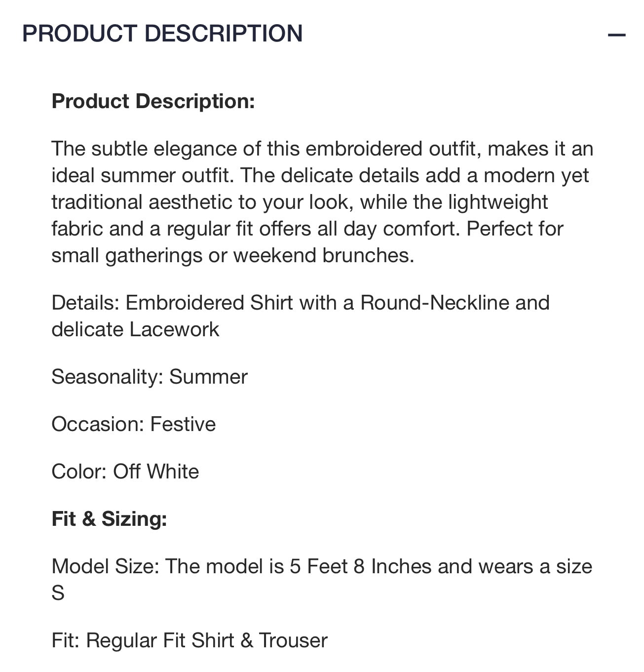Click the Color: Off White text

(x=125, y=472)
